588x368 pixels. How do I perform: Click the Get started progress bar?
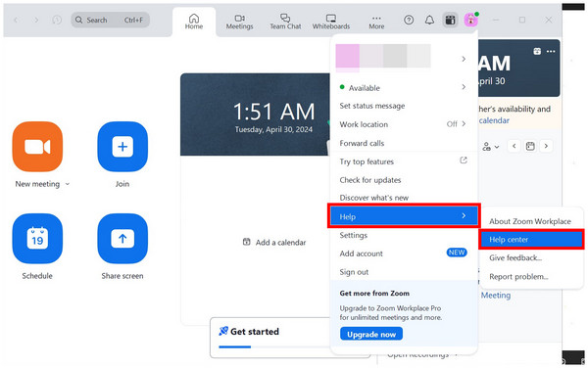pyautogui.click(x=274, y=347)
